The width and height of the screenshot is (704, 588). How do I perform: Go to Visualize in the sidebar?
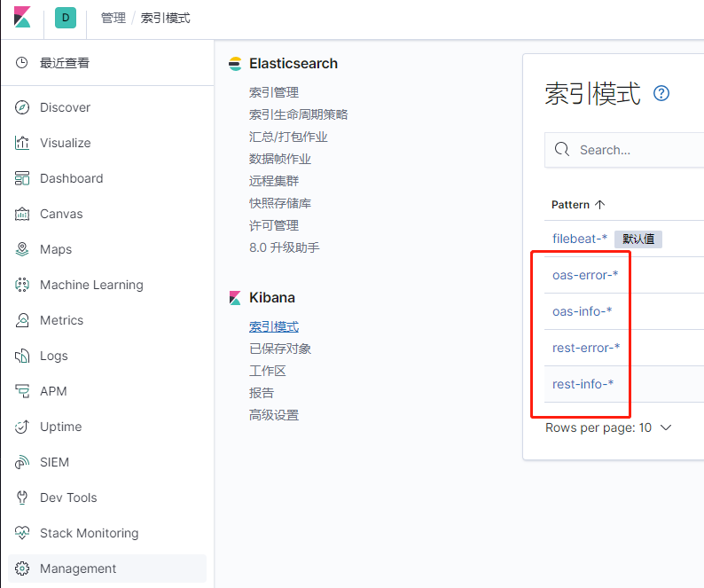[x=66, y=143]
